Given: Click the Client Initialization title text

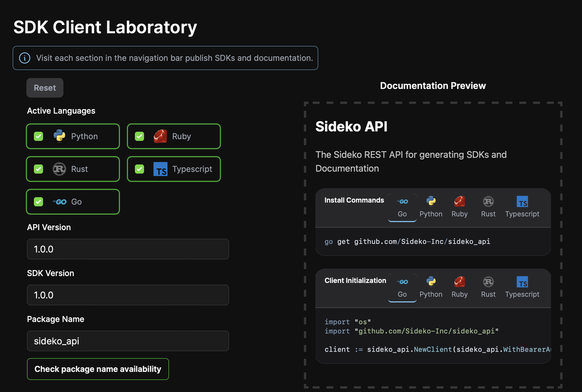Looking at the screenshot, I should click(x=356, y=281).
